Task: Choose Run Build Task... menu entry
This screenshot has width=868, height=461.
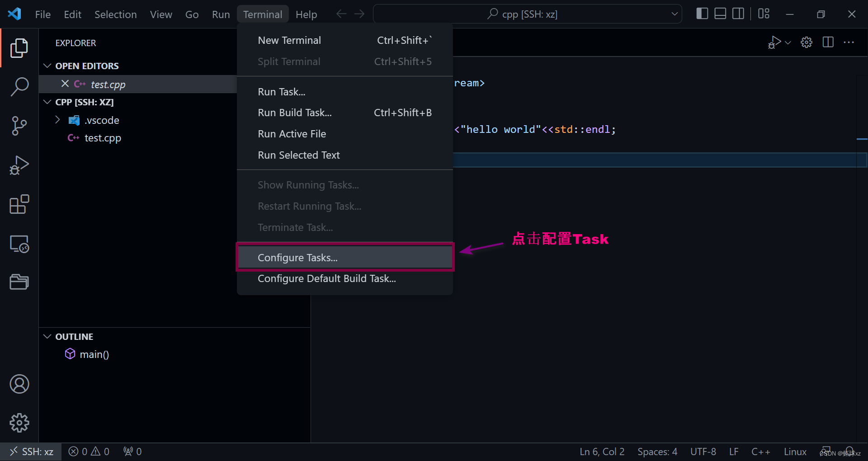Action: 345,113
